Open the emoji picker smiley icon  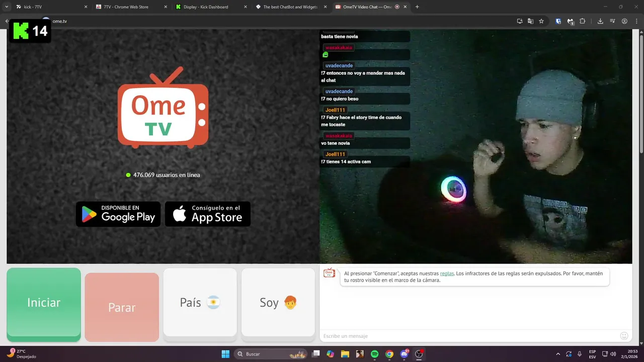[624, 336]
